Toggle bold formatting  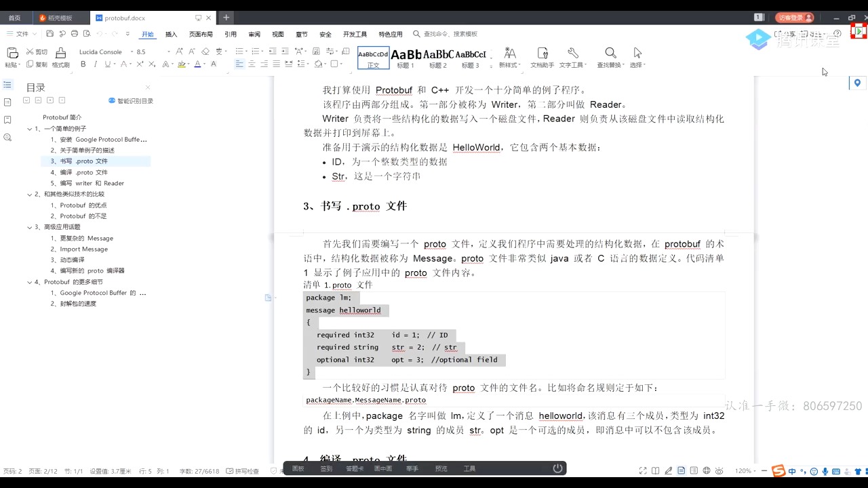click(83, 64)
